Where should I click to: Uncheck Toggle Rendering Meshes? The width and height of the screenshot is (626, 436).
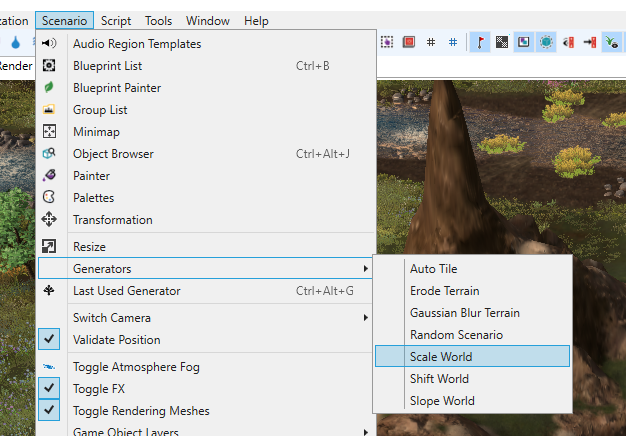coord(49,410)
